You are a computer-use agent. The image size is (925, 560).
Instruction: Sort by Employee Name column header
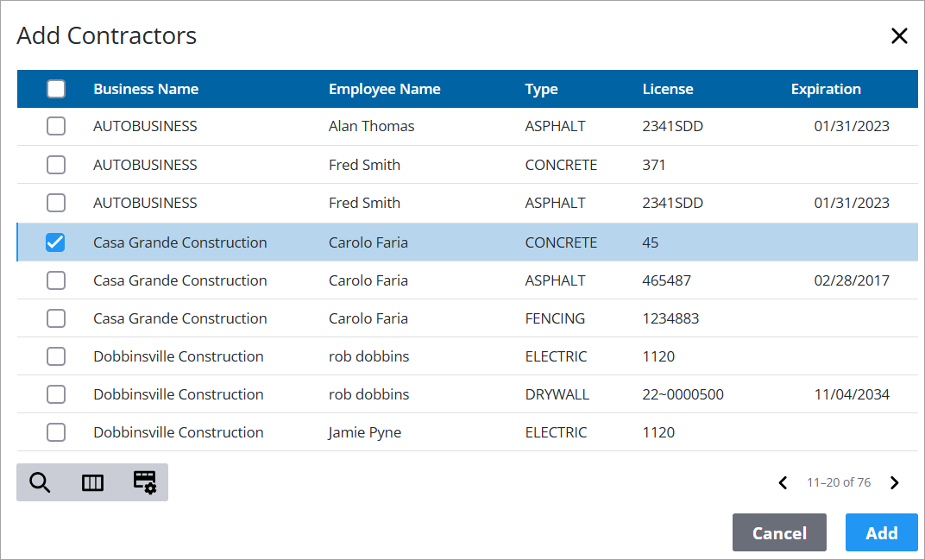pos(384,89)
